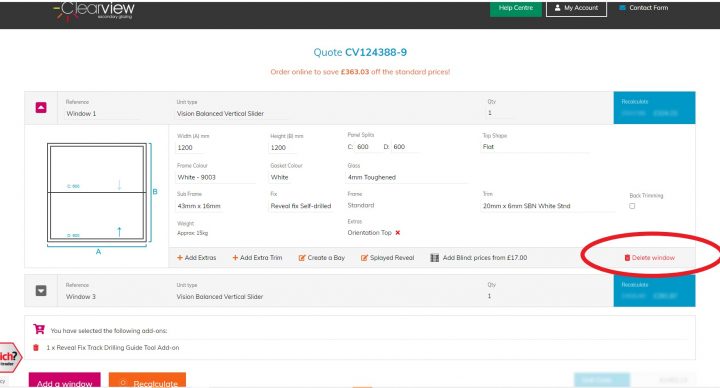Open Unit type dropdown for Window 3
Image resolution: width=720 pixels, height=388 pixels.
(x=232, y=297)
